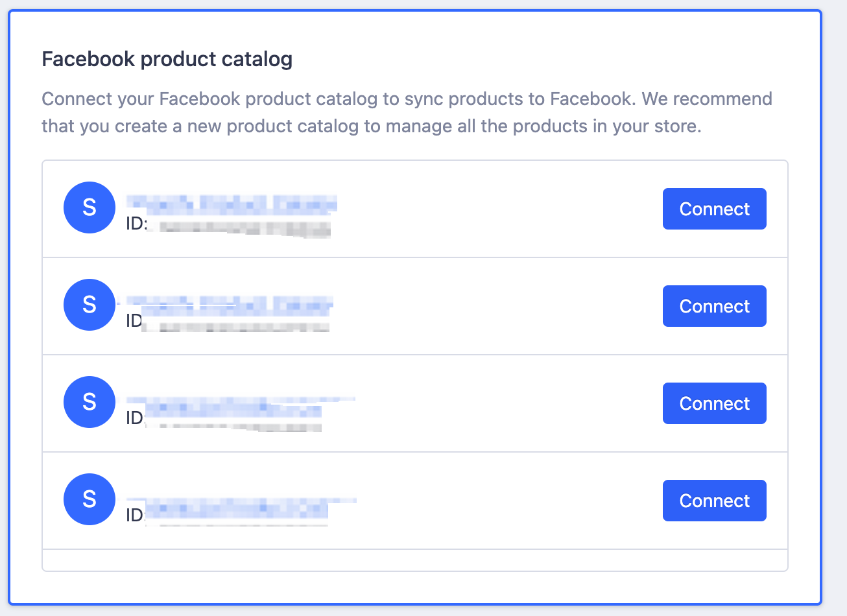Hit the Connect button on the third catalog
Image resolution: width=847 pixels, height=616 pixels.
click(714, 403)
